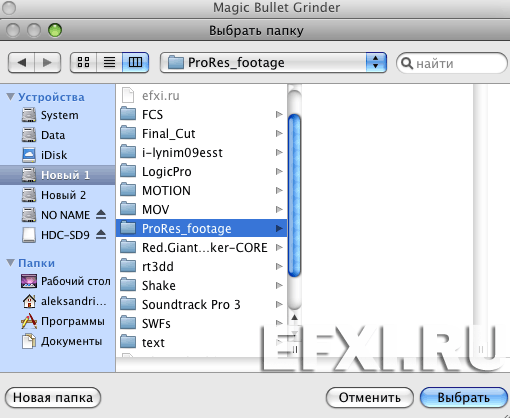
Task: Select the Data drive in sidebar
Action: point(57,135)
